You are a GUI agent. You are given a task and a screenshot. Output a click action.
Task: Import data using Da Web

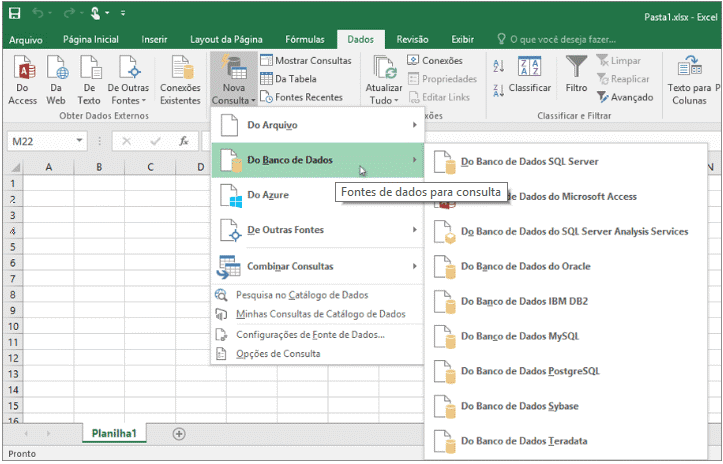56,80
